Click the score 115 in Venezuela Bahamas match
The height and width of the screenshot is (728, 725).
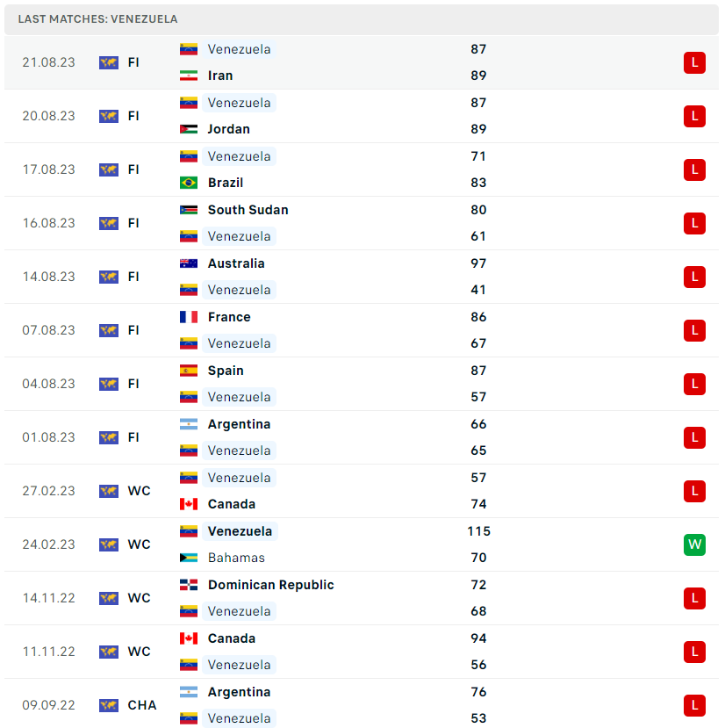pos(478,531)
